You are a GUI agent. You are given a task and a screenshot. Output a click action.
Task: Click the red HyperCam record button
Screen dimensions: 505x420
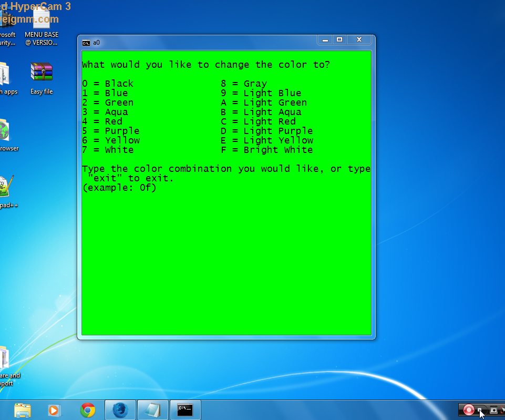click(x=469, y=410)
